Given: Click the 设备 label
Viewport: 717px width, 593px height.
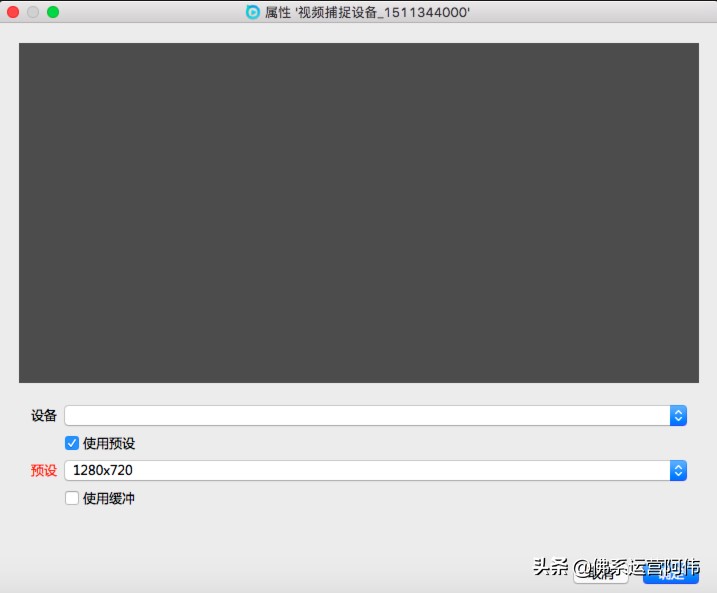Looking at the screenshot, I should [x=44, y=416].
